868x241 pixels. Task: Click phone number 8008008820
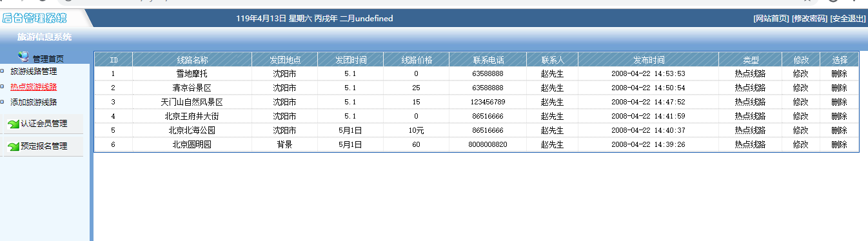pyautogui.click(x=488, y=144)
